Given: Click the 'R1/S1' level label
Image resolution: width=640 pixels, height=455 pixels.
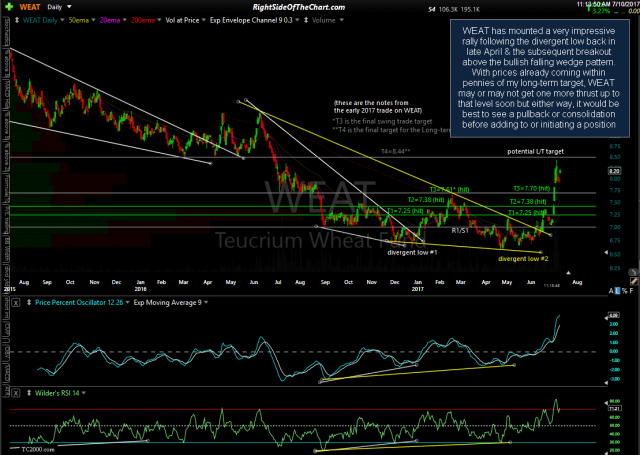Looking at the screenshot, I should tap(460, 231).
